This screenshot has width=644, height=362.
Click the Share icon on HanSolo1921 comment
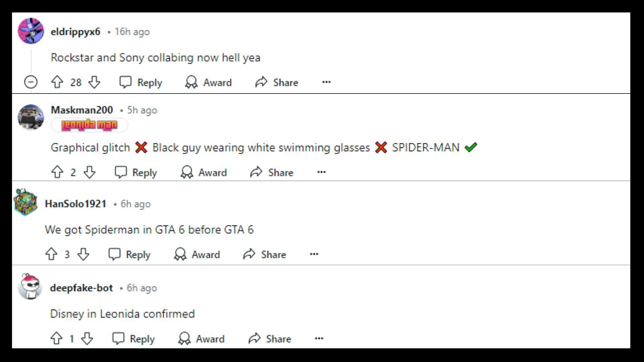[x=250, y=255]
